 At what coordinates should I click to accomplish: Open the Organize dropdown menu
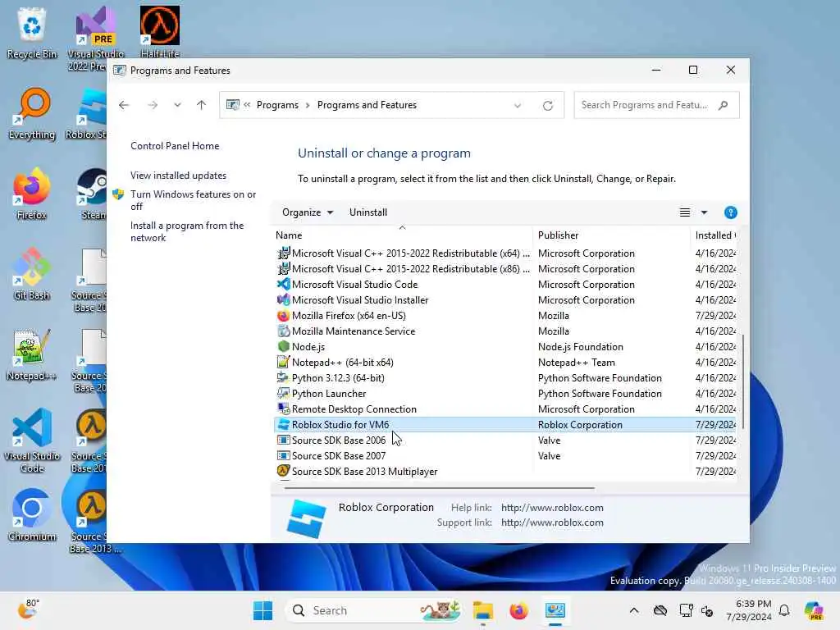(308, 212)
